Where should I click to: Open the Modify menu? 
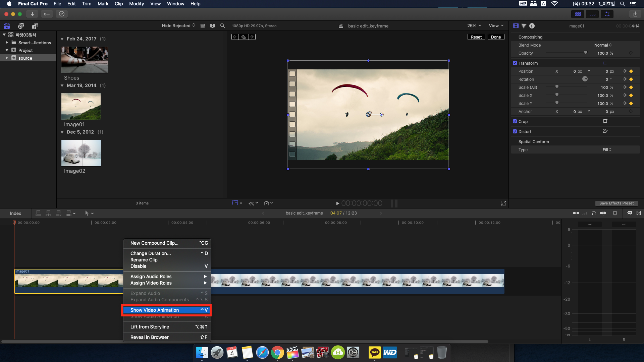[x=137, y=4]
